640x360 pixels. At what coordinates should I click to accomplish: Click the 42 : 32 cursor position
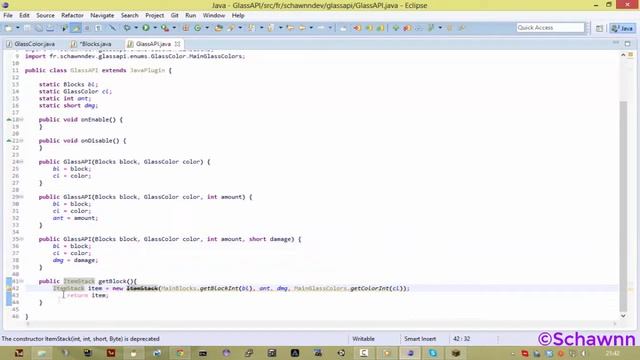click(461, 339)
